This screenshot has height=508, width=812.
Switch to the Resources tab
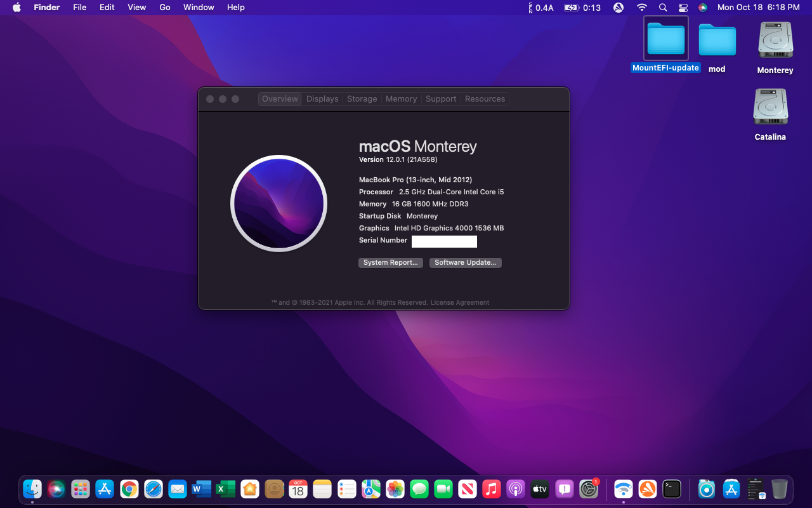485,99
